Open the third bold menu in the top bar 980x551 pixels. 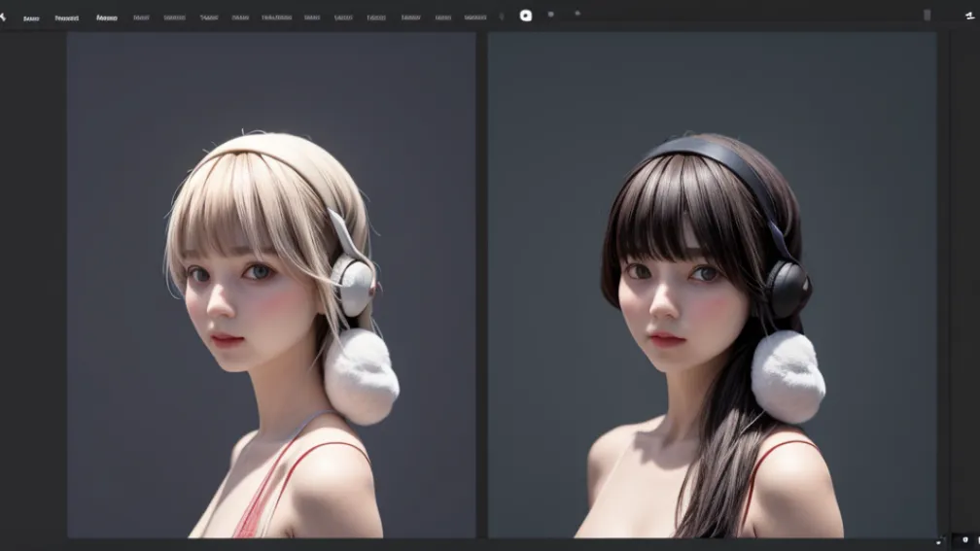pyautogui.click(x=106, y=17)
